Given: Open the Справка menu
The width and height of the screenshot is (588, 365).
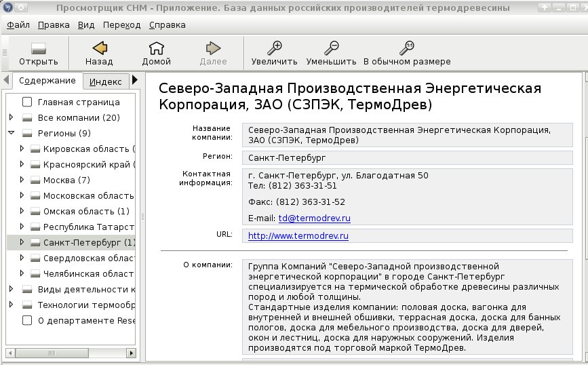Looking at the screenshot, I should click(168, 25).
